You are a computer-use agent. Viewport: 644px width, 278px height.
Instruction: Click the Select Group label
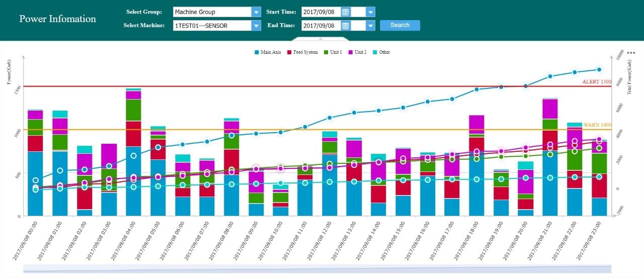click(x=144, y=12)
